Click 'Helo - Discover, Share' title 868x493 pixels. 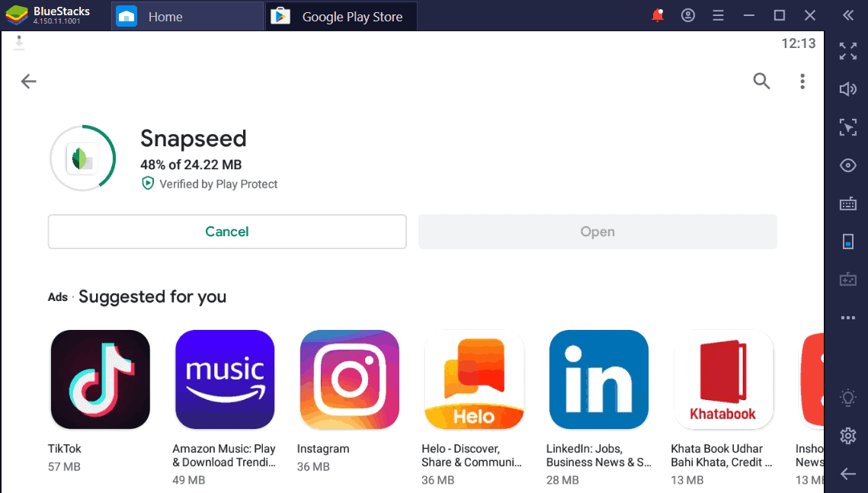point(472,456)
